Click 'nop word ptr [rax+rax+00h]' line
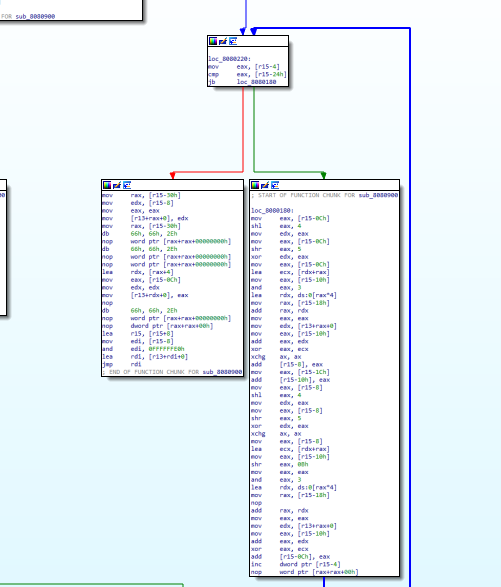The width and height of the screenshot is (501, 587). point(305,572)
